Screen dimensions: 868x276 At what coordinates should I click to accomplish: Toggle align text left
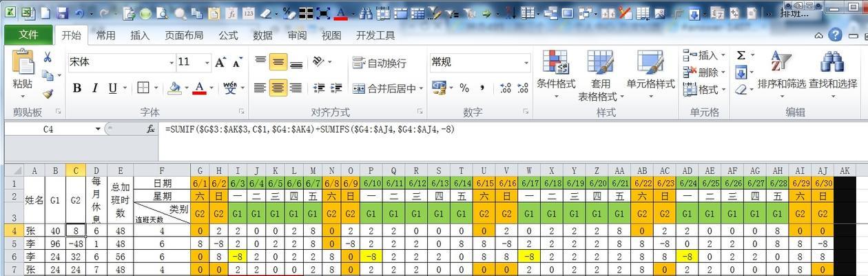[x=260, y=88]
